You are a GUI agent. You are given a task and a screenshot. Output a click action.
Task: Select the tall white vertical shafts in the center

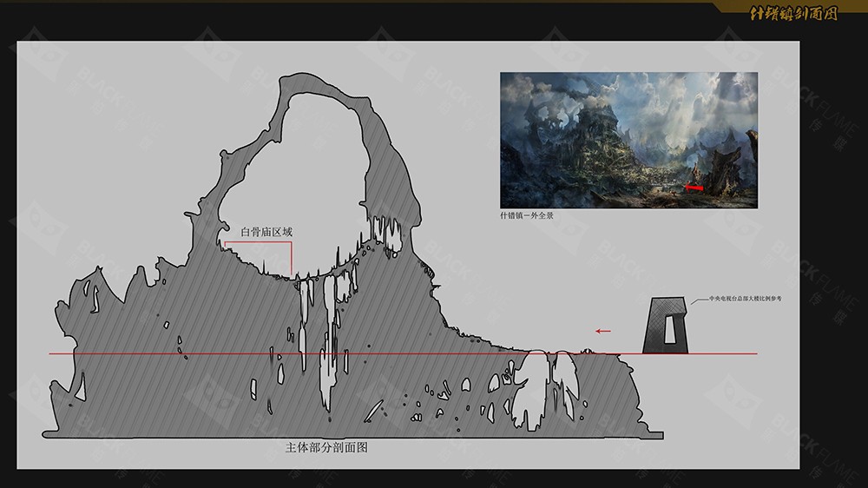(328, 339)
